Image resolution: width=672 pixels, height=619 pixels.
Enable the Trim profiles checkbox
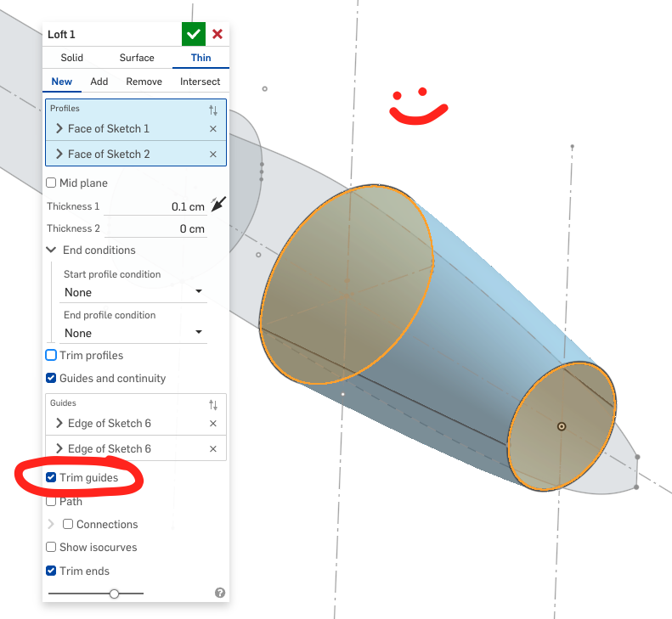click(x=51, y=355)
